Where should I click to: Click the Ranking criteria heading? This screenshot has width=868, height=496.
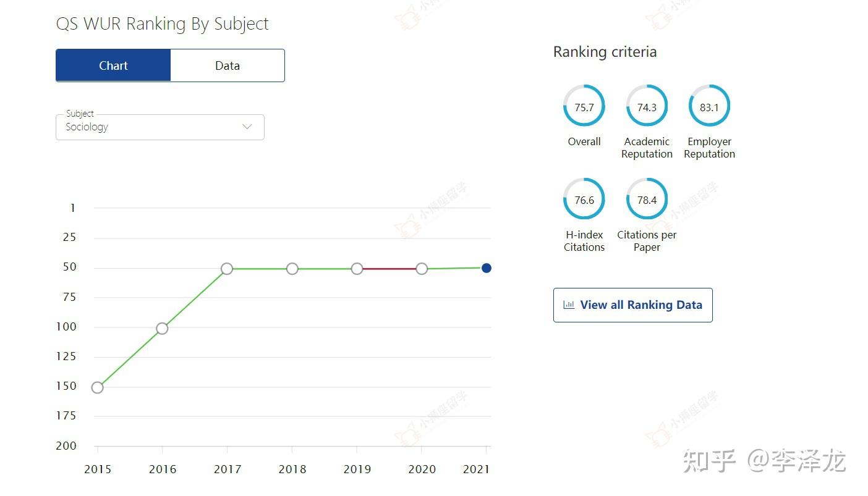605,52
